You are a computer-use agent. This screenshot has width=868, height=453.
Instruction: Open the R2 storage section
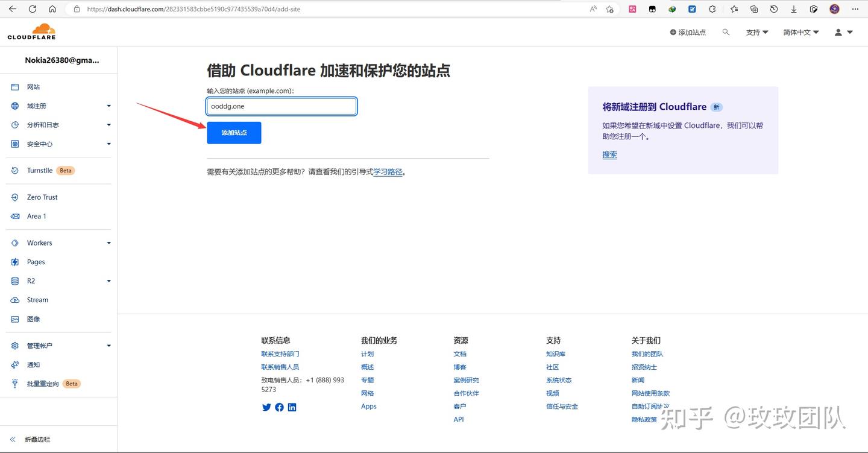click(31, 280)
